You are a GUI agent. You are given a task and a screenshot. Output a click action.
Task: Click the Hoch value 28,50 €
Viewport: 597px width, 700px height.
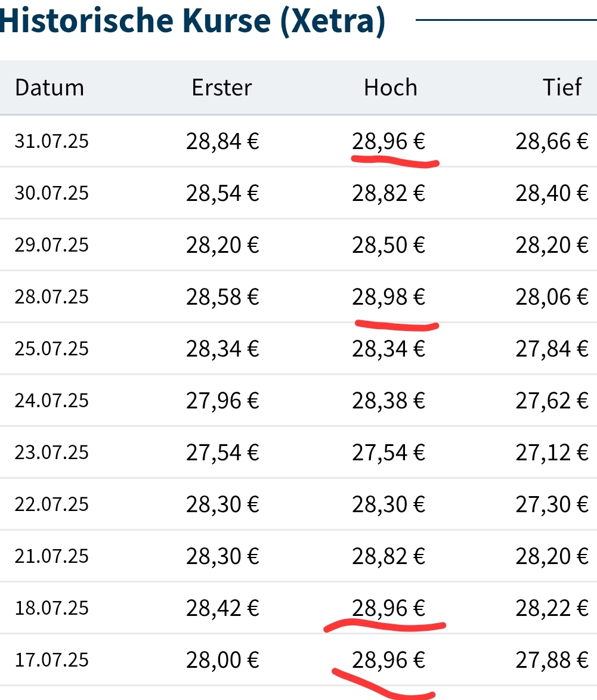388,244
